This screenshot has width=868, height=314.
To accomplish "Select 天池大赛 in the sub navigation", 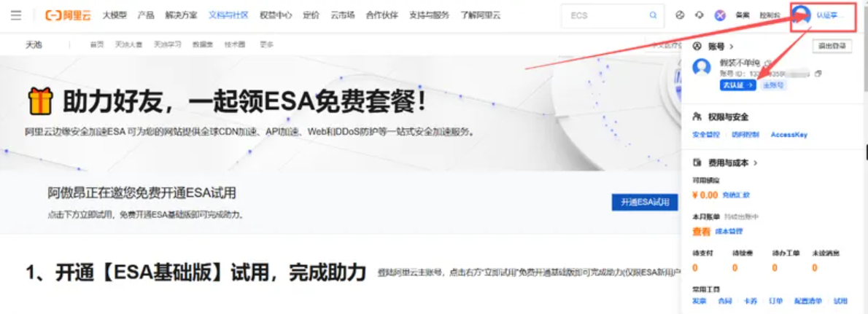I will 128,44.
